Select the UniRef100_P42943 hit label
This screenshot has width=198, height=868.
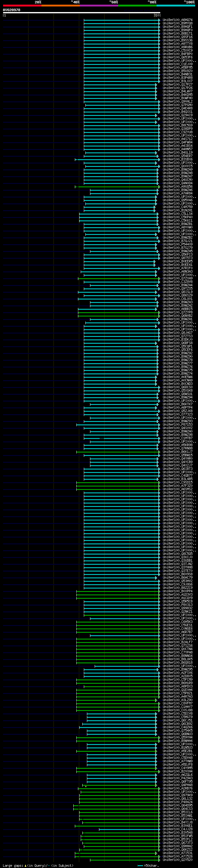coord(178,778)
